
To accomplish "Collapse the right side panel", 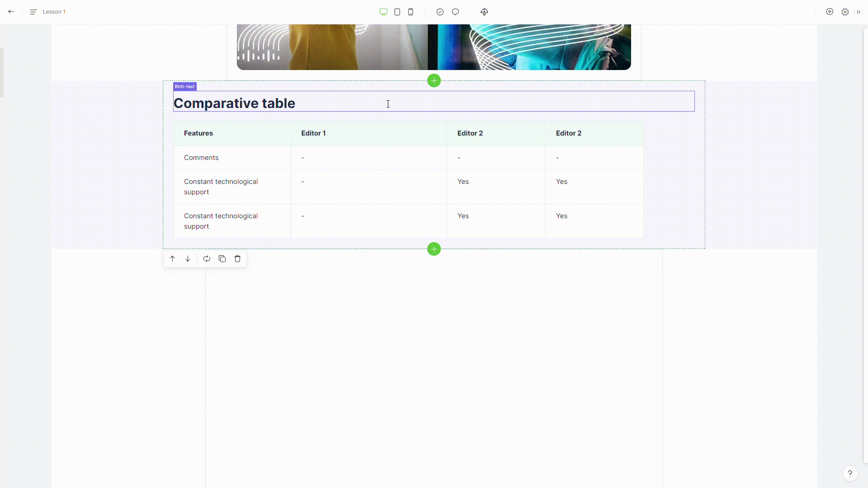I will click(859, 12).
